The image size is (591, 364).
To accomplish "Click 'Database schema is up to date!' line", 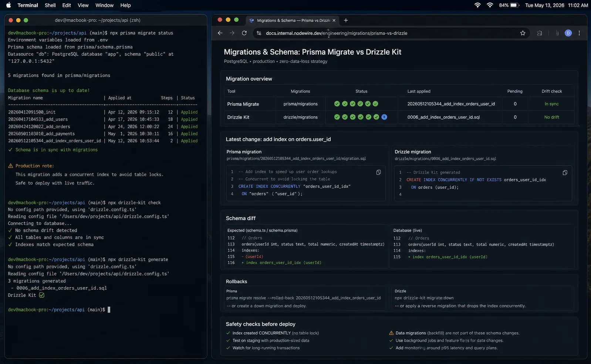I will pyautogui.click(x=49, y=90).
